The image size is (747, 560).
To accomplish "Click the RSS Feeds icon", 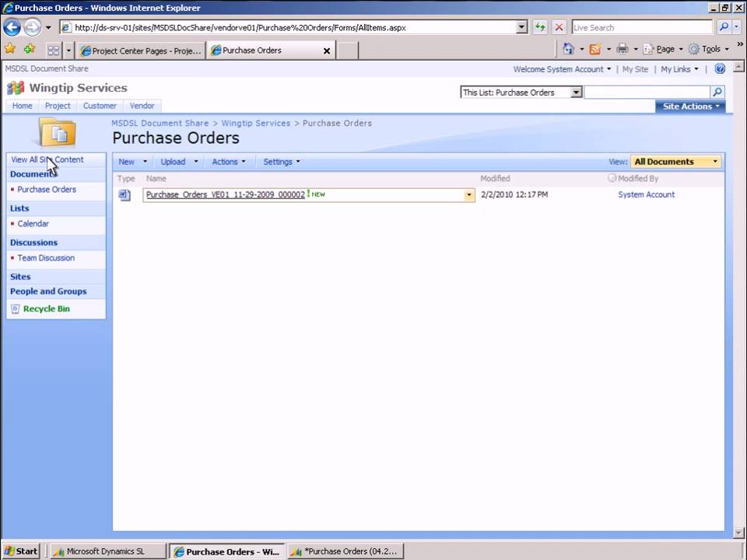I will (x=595, y=49).
